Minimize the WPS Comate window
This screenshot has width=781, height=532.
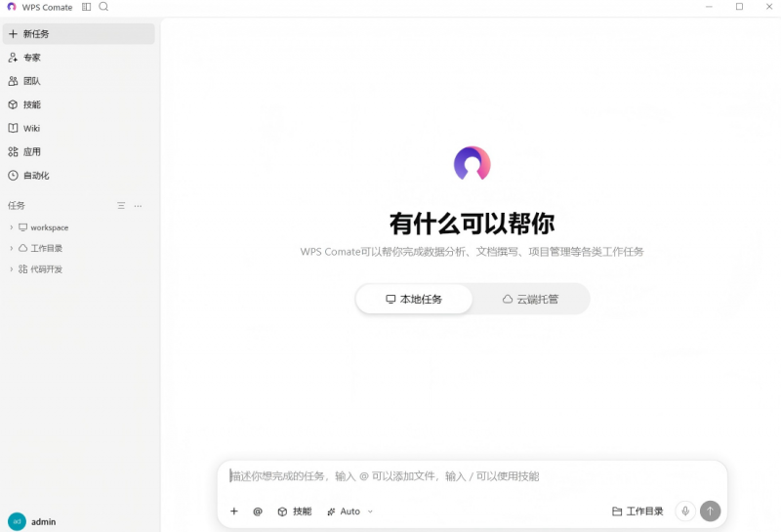(x=710, y=7)
